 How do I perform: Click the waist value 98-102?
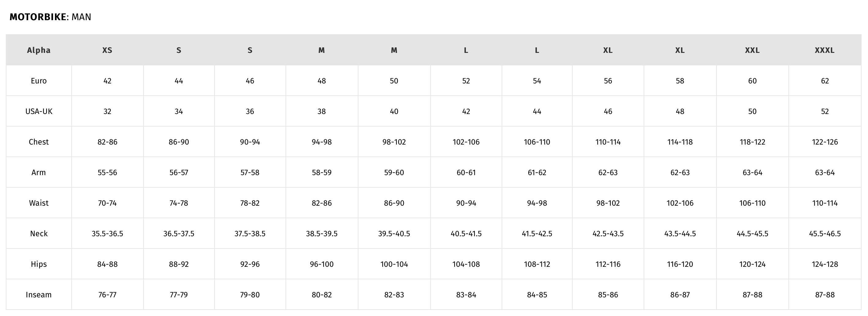tap(608, 203)
